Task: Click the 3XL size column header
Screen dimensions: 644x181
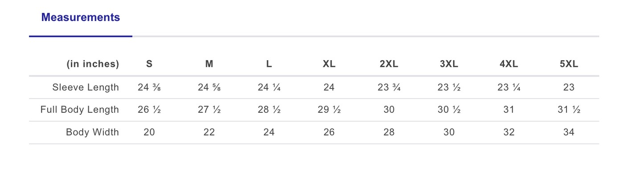Action: [449, 64]
